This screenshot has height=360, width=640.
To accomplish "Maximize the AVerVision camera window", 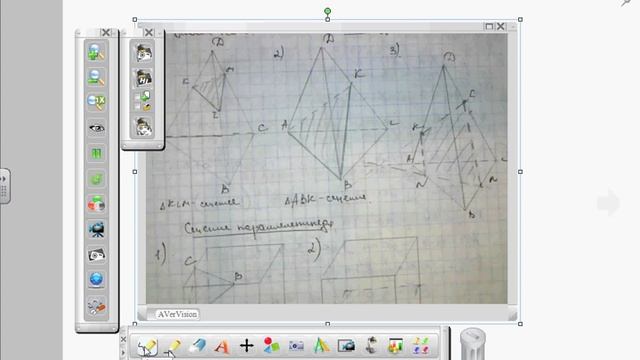I will click(x=489, y=27).
